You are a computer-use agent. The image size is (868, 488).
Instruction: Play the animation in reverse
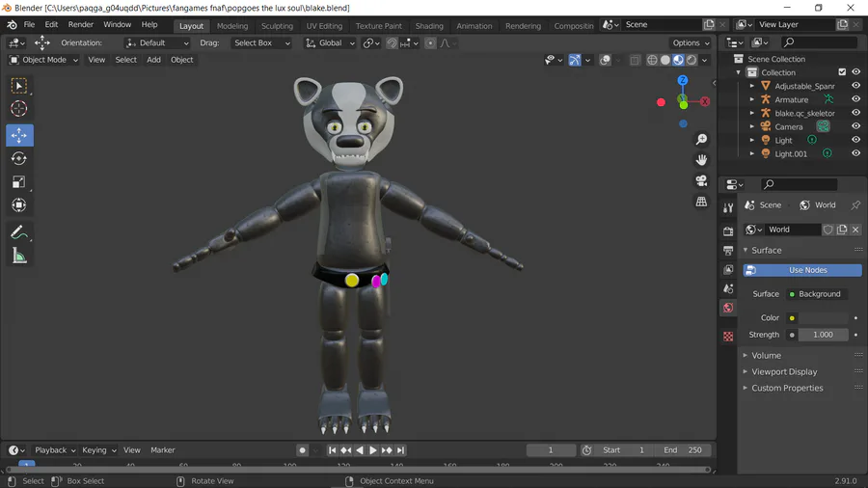pos(360,450)
